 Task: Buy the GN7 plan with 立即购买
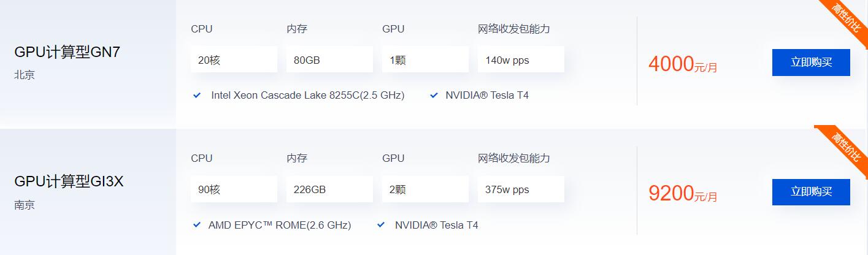811,63
